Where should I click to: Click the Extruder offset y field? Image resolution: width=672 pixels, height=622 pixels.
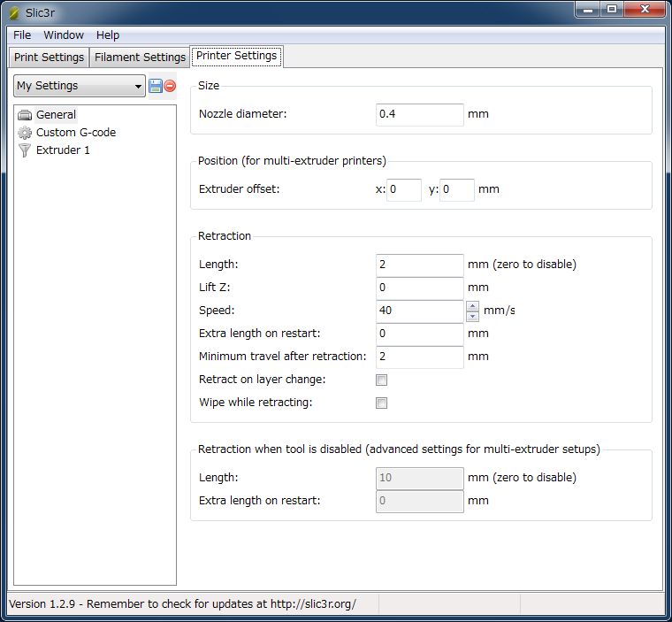457,189
